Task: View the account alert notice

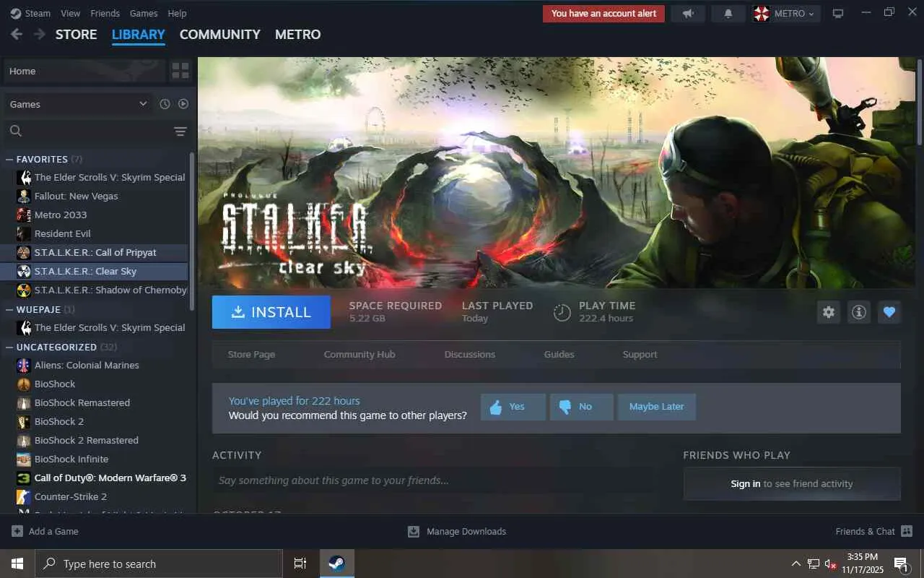Action: point(603,14)
